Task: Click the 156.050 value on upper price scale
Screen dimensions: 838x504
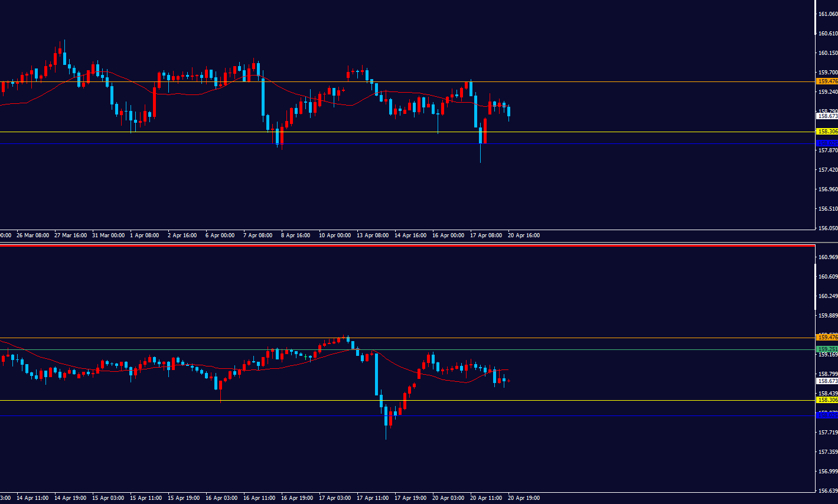Action: pyautogui.click(x=827, y=228)
